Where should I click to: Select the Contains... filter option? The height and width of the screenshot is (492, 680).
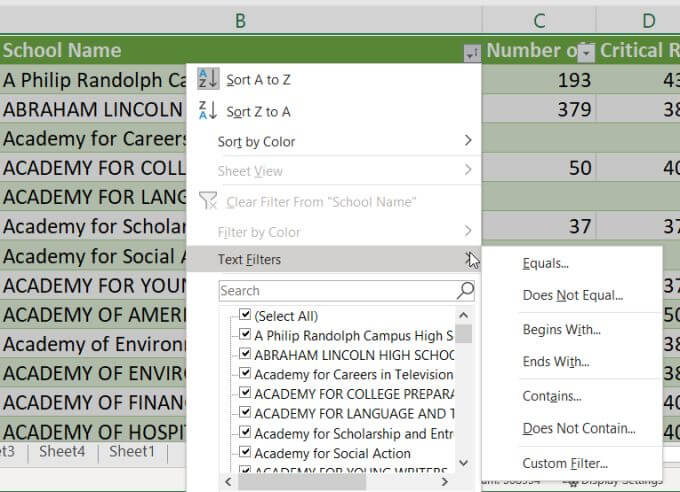[551, 396]
